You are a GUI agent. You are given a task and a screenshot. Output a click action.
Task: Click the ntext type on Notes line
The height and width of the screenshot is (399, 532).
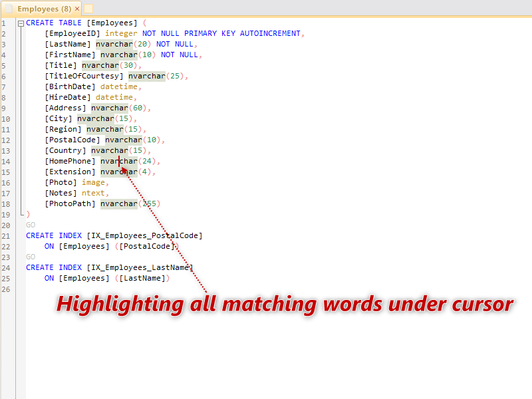[93, 193]
